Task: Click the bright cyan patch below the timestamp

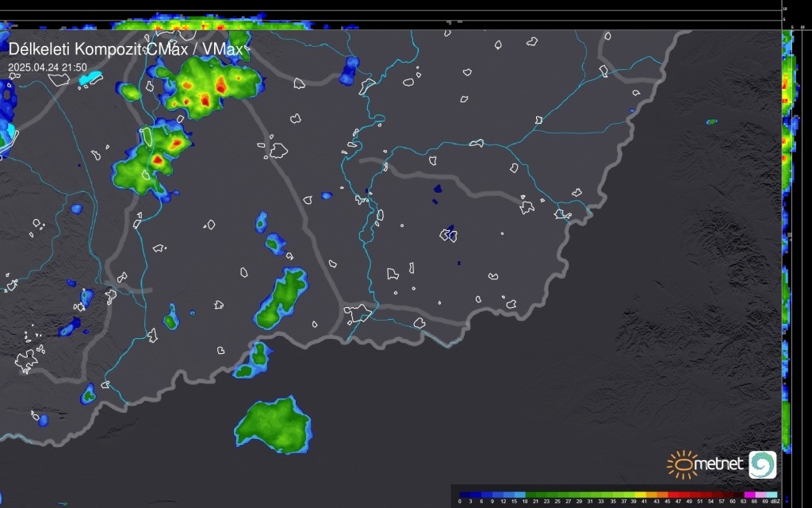Action: [92, 79]
